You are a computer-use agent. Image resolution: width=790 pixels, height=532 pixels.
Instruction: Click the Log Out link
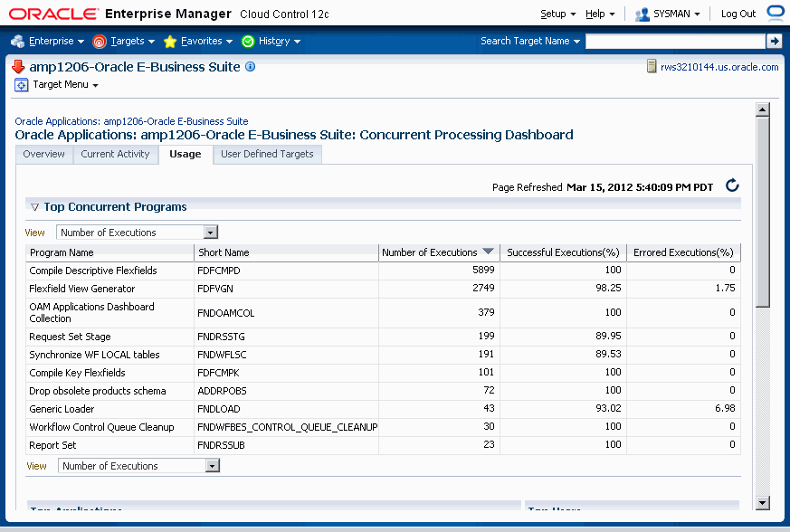click(x=738, y=14)
